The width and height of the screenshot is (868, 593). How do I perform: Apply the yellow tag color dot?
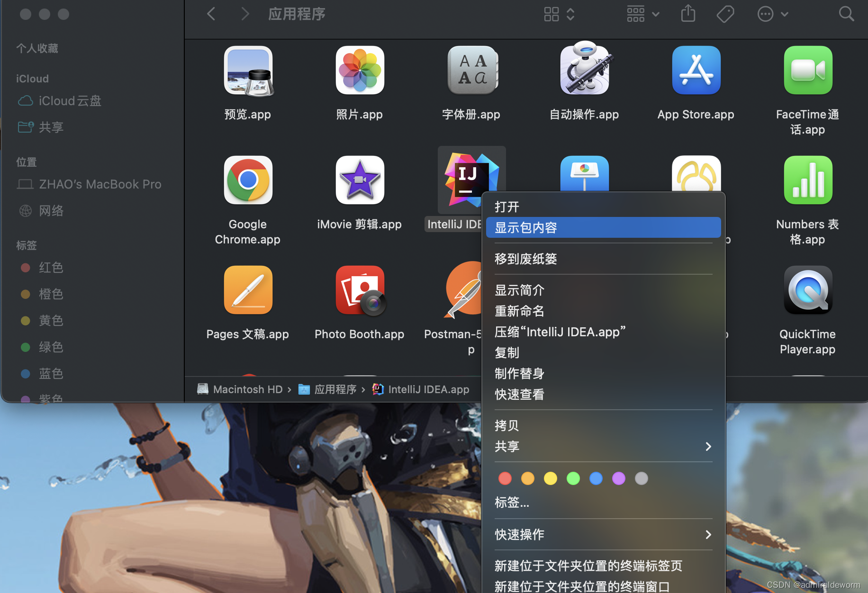pos(551,478)
